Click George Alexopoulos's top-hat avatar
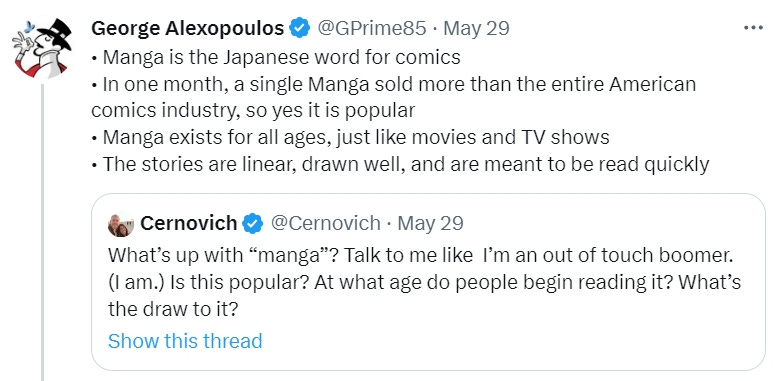The width and height of the screenshot is (780, 381). click(42, 48)
